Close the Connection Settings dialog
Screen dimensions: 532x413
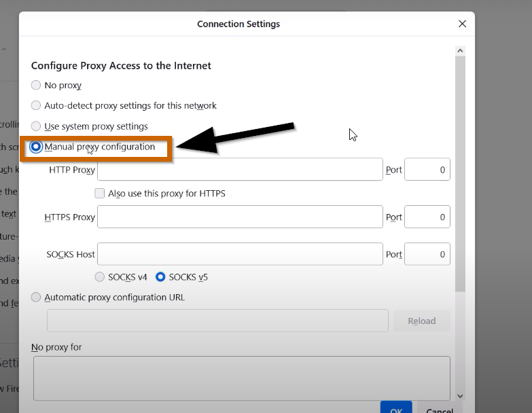[x=462, y=24]
